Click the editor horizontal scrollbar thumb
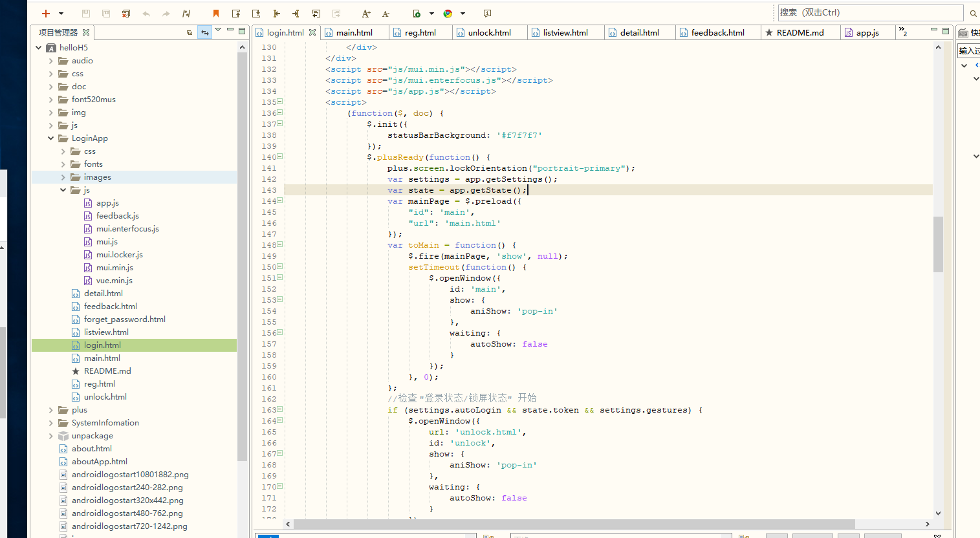Screen dimensions: 980x538 tap(574, 524)
